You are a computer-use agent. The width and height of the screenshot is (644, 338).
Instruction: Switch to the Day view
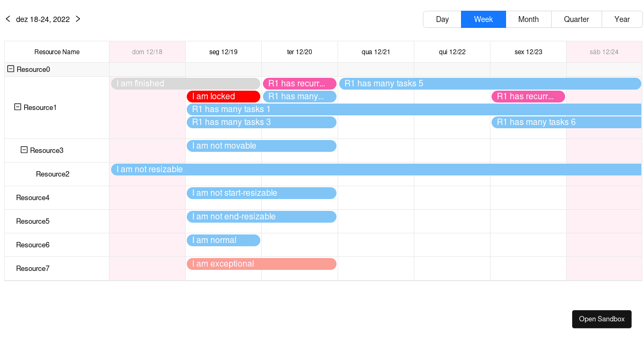pyautogui.click(x=442, y=19)
